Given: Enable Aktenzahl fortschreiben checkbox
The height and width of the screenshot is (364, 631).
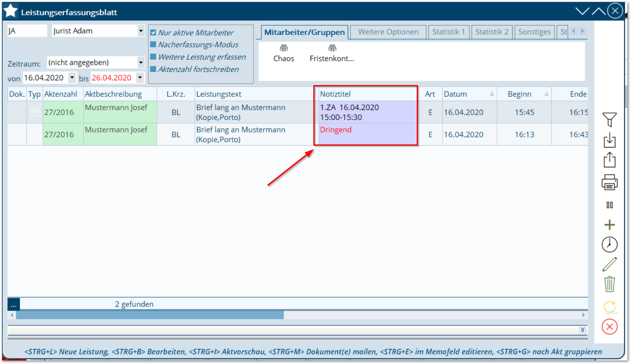Looking at the screenshot, I should click(153, 69).
